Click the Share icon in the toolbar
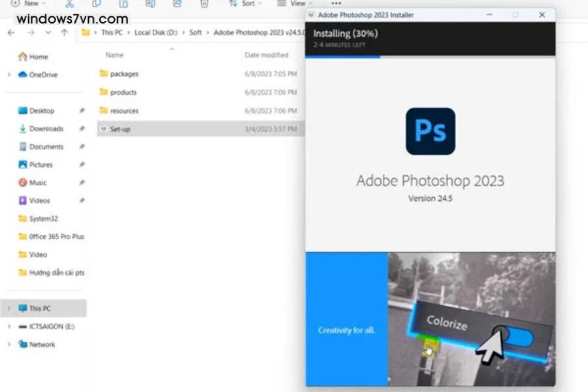This screenshot has width=588, height=392. click(x=176, y=5)
